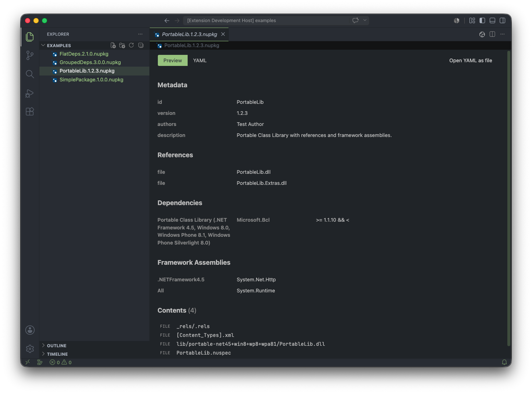
Task: Toggle the primary side bar
Action: 482,21
